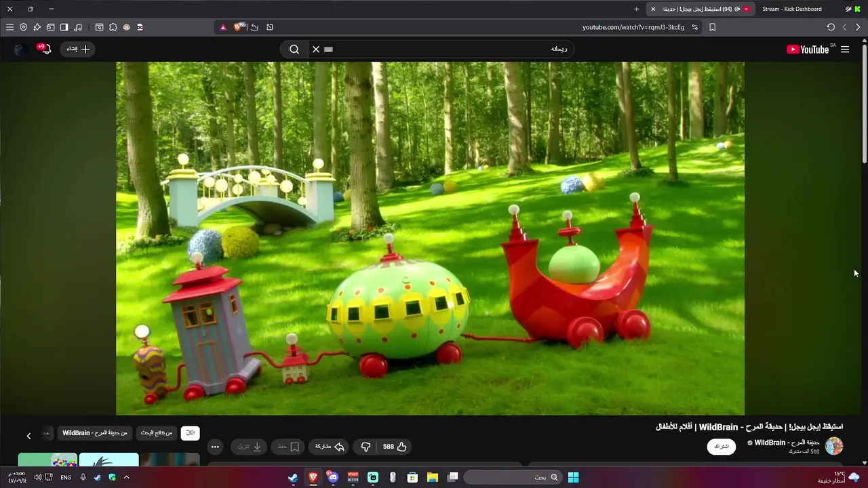Image resolution: width=868 pixels, height=488 pixels.
Task: Open the Brave main menu hamburger icon
Action: 9,27
